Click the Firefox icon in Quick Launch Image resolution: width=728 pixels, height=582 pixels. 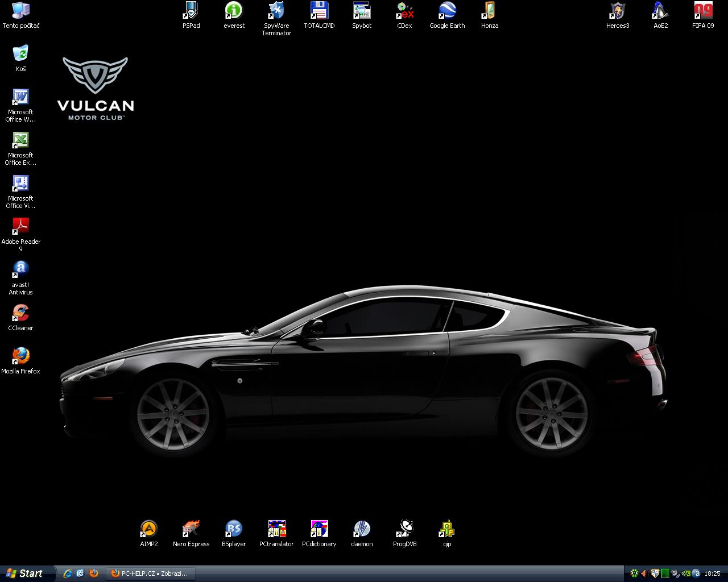click(x=94, y=573)
